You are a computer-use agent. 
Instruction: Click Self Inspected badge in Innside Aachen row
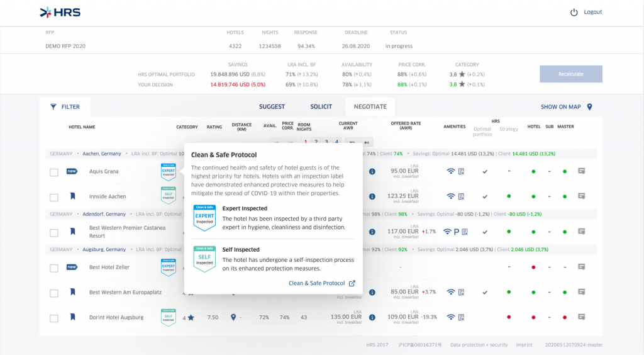click(169, 196)
